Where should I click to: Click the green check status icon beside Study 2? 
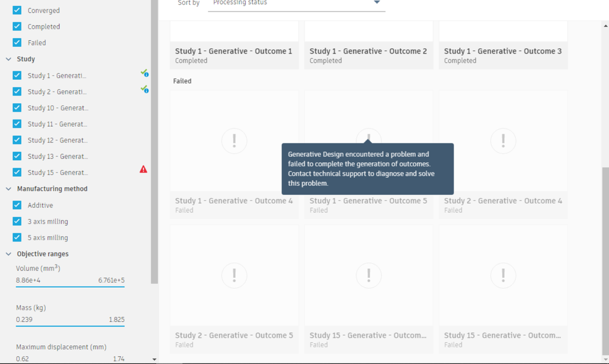pyautogui.click(x=144, y=90)
